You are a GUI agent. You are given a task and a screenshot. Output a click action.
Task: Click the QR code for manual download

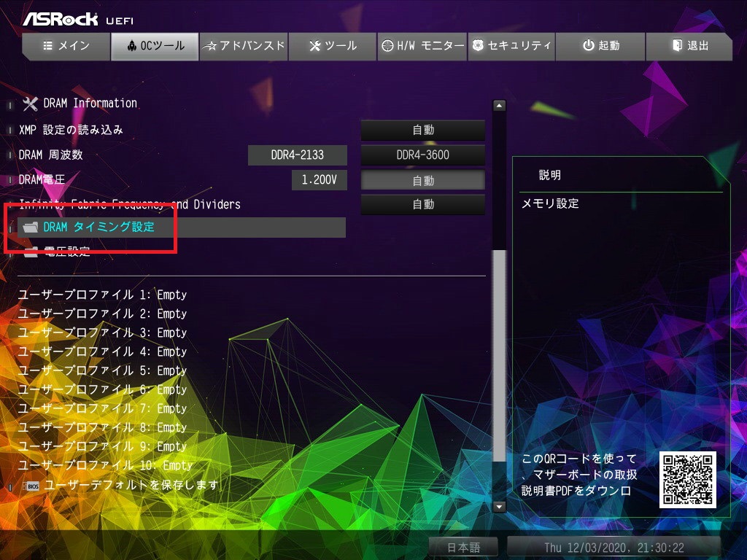point(687,480)
